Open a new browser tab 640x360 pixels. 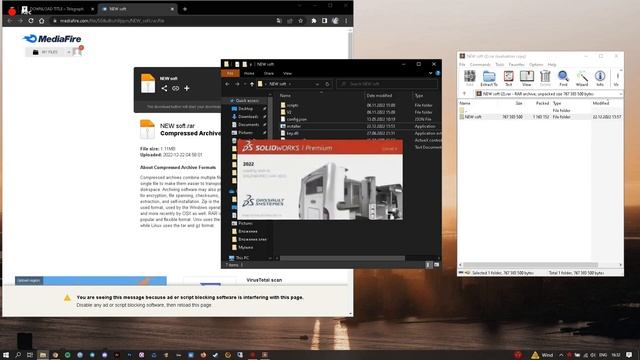click(x=184, y=9)
